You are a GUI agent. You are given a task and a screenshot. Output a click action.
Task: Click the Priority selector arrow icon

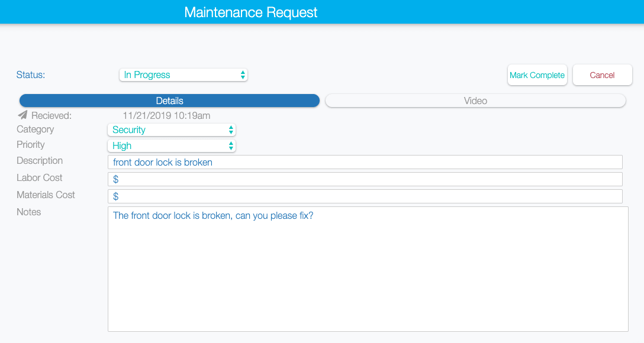coord(230,145)
